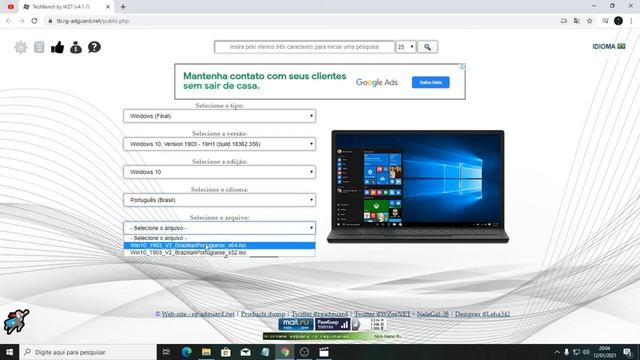This screenshot has width=640, height=360.
Task: Open the Web-site rg-adguard.net link
Action: tap(198, 314)
